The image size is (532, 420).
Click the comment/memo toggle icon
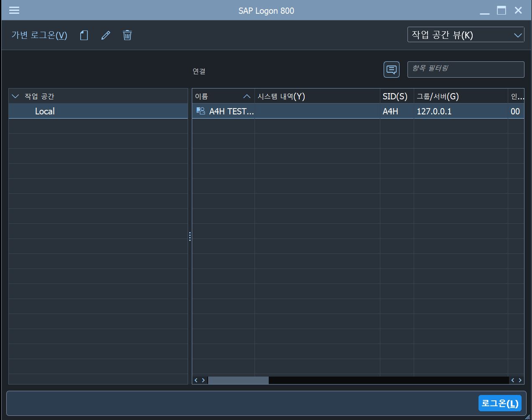pyautogui.click(x=392, y=69)
